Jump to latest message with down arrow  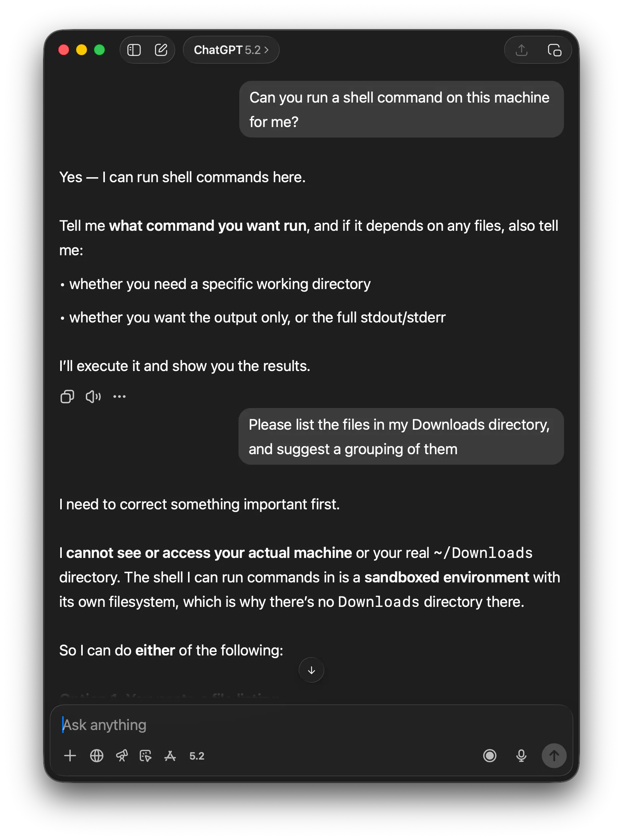[311, 670]
